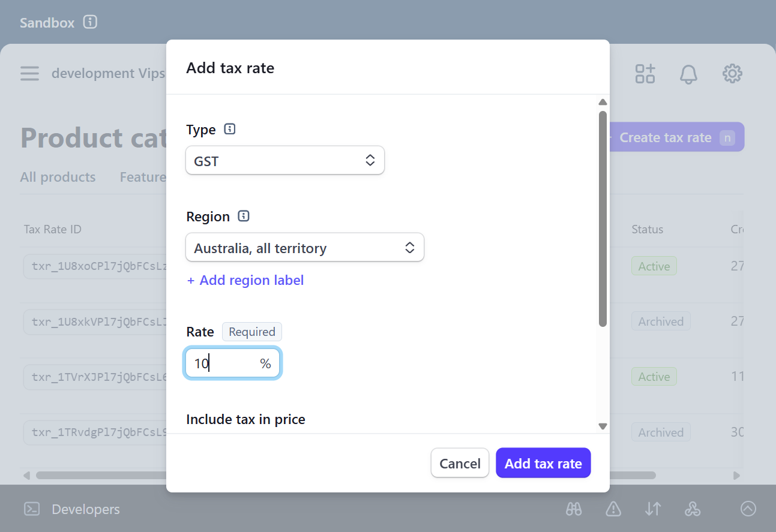Screen dimensions: 776x532
Task: Click the Cancel button
Action: (x=460, y=463)
